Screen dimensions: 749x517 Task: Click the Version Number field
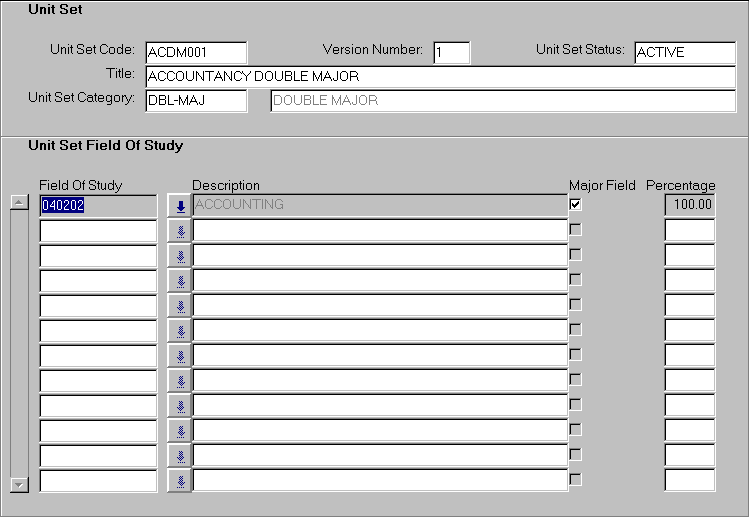pyautogui.click(x=451, y=52)
